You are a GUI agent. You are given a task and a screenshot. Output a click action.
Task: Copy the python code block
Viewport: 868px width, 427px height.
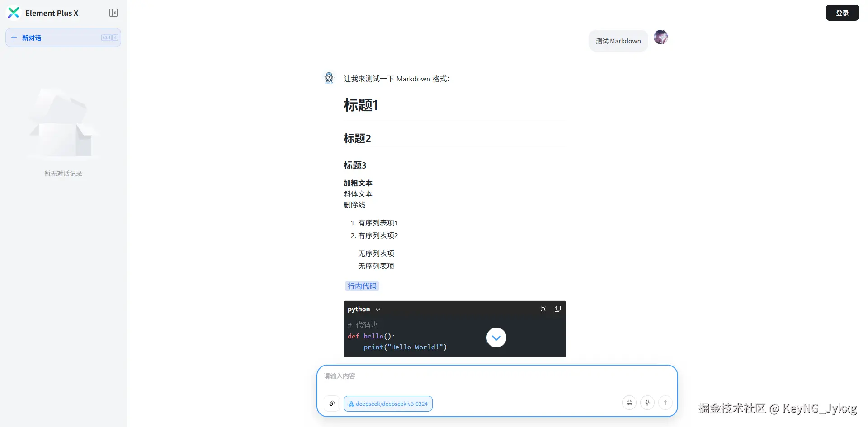[x=558, y=309]
